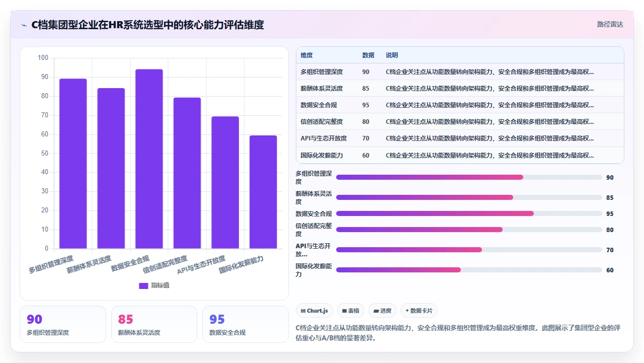The image size is (644, 363).
Task: Click the summary paragraph below the tags
Action: pos(457,333)
